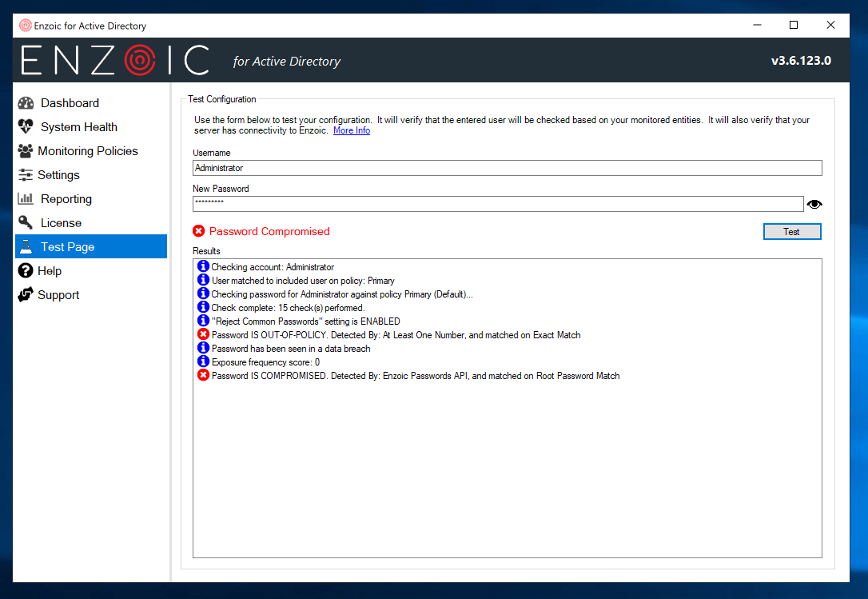This screenshot has width=868, height=599.
Task: Click the Dashboard gauge icon
Action: pyautogui.click(x=26, y=103)
